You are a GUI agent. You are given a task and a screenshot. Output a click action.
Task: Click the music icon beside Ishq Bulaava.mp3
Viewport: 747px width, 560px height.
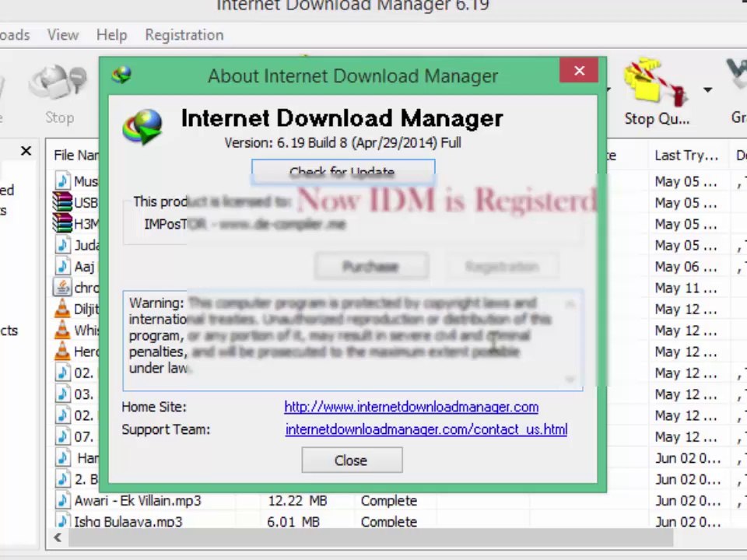click(x=62, y=520)
